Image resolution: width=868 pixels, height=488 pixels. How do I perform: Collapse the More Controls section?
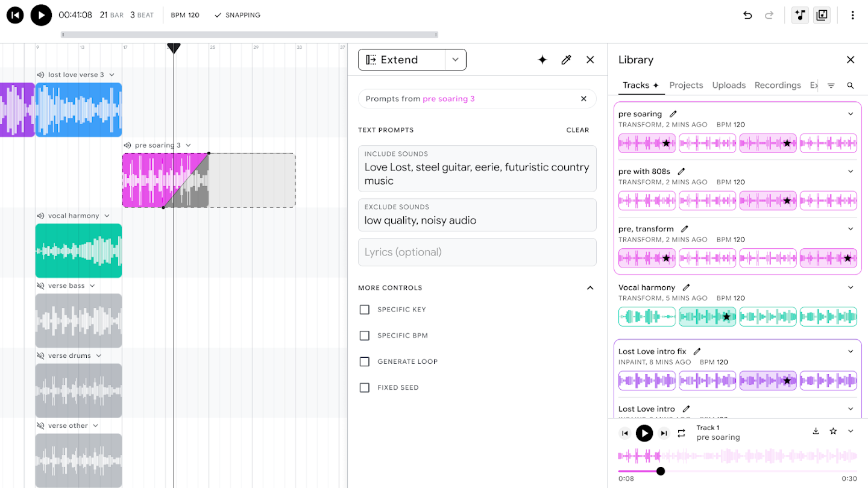click(590, 287)
